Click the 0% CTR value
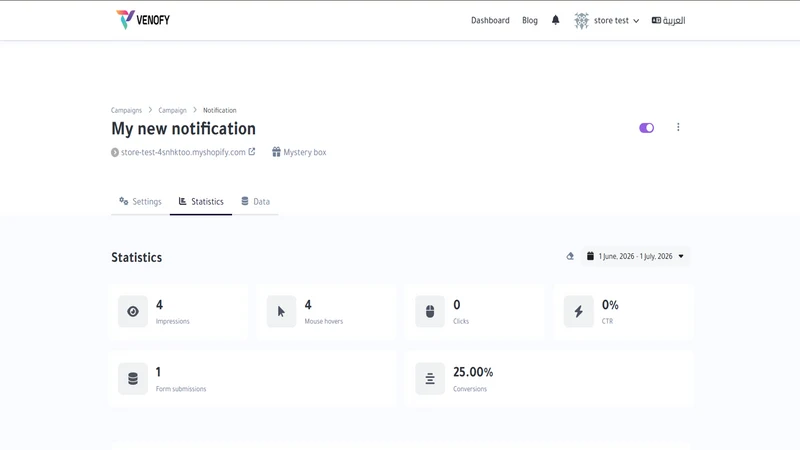Viewport: 800px width, 450px height. tap(610, 305)
